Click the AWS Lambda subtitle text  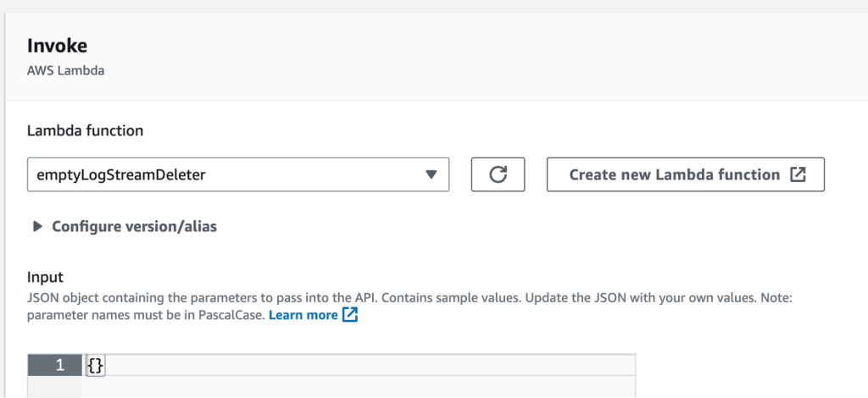coord(66,71)
